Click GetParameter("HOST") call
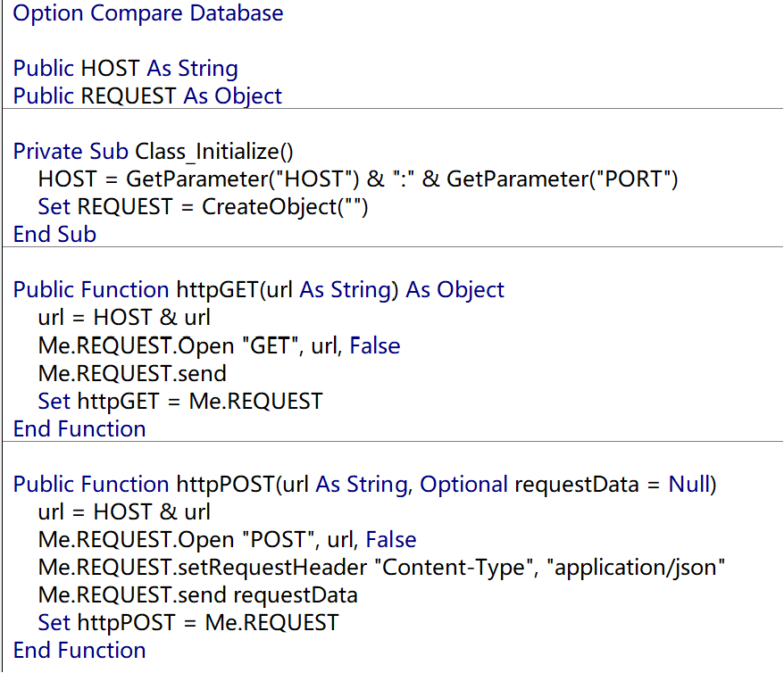This screenshot has width=784, height=673. tap(243, 179)
